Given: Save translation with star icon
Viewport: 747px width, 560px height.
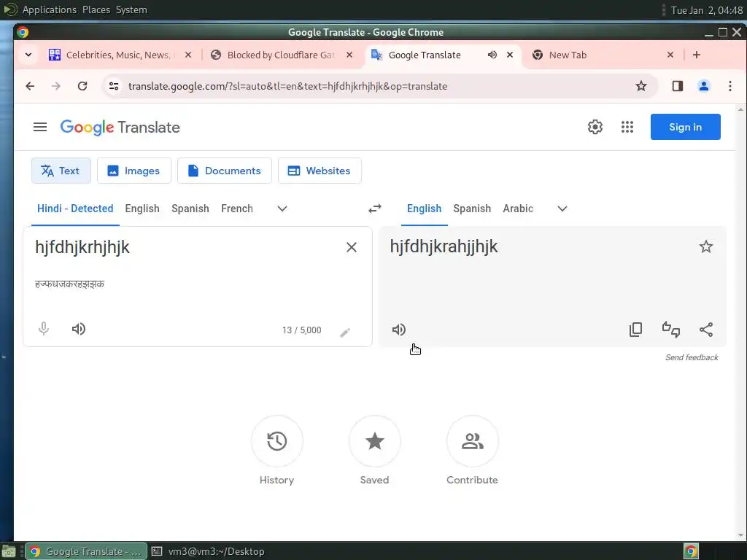Looking at the screenshot, I should [x=706, y=246].
